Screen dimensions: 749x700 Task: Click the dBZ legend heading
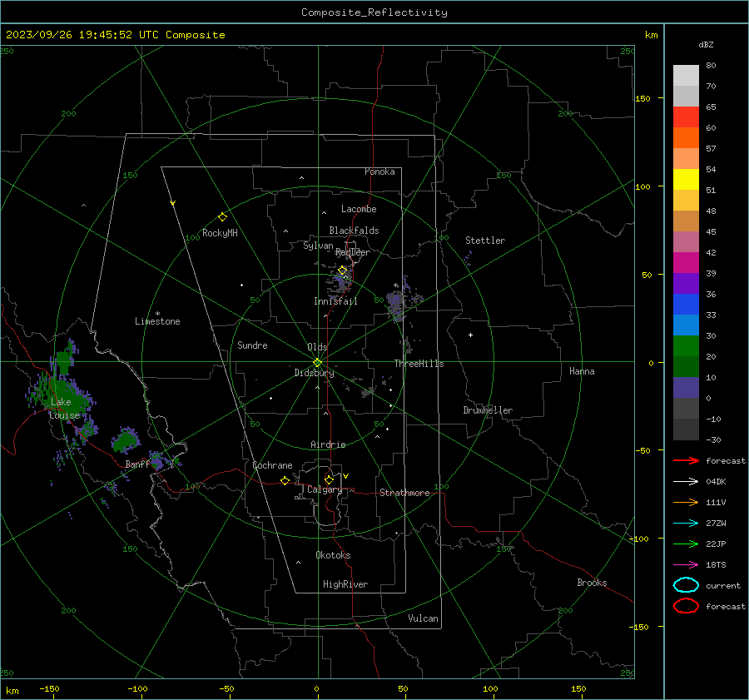(x=706, y=44)
